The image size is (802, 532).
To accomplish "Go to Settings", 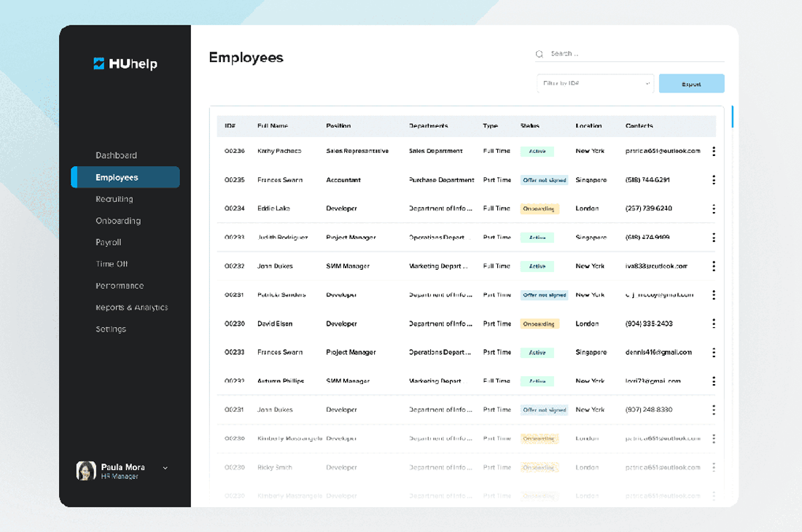I will pos(109,329).
